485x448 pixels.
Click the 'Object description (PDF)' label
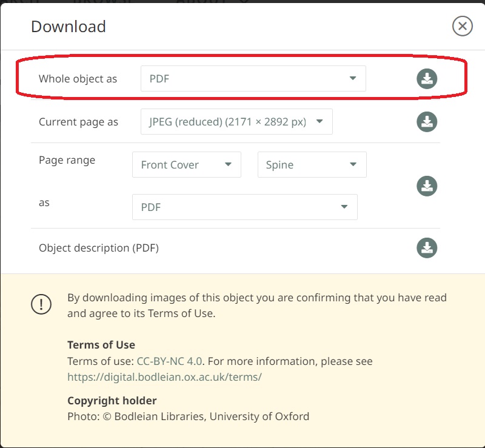point(99,248)
